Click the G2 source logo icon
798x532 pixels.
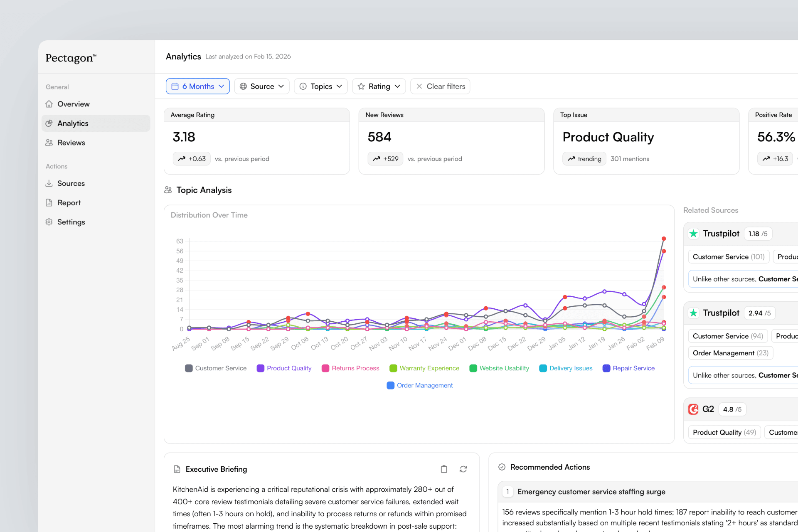[693, 409]
